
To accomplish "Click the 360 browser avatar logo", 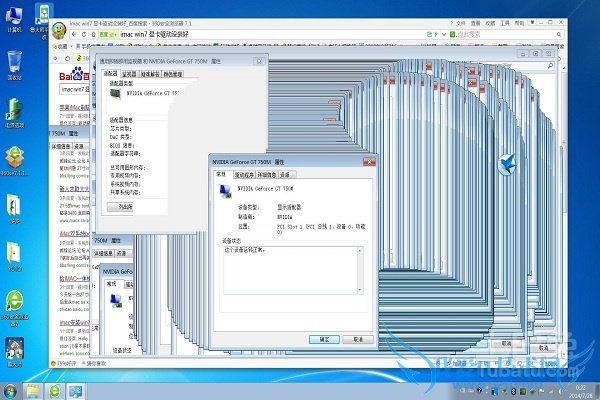I will click(59, 30).
